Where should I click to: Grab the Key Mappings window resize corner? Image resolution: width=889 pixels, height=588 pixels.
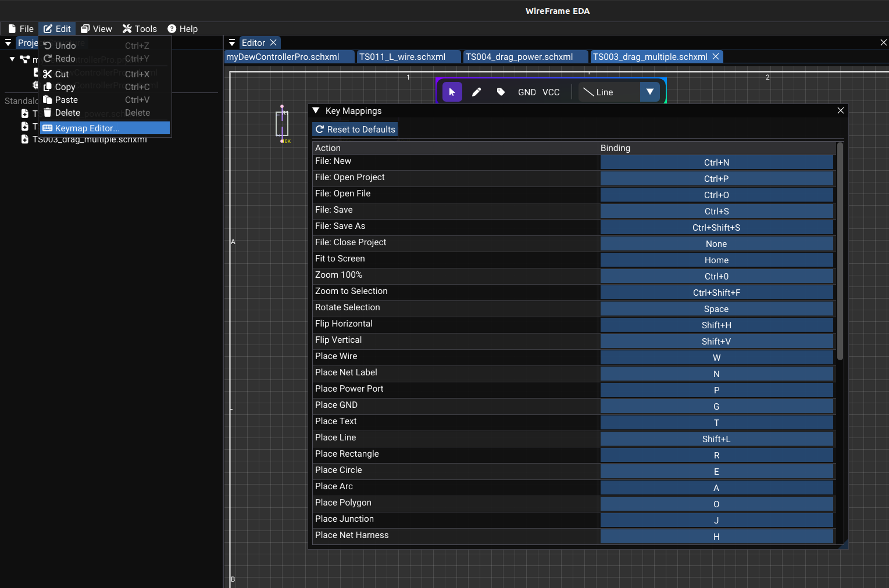tap(844, 545)
